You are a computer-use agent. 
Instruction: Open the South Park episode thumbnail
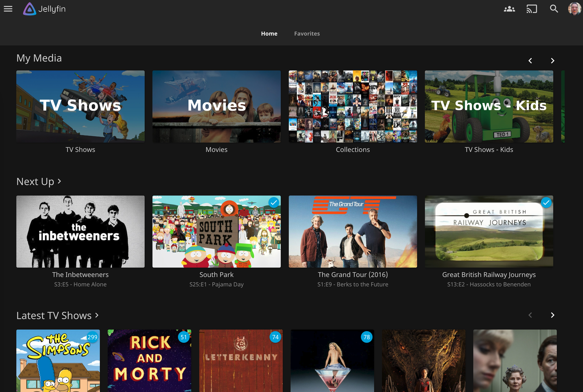click(x=216, y=232)
